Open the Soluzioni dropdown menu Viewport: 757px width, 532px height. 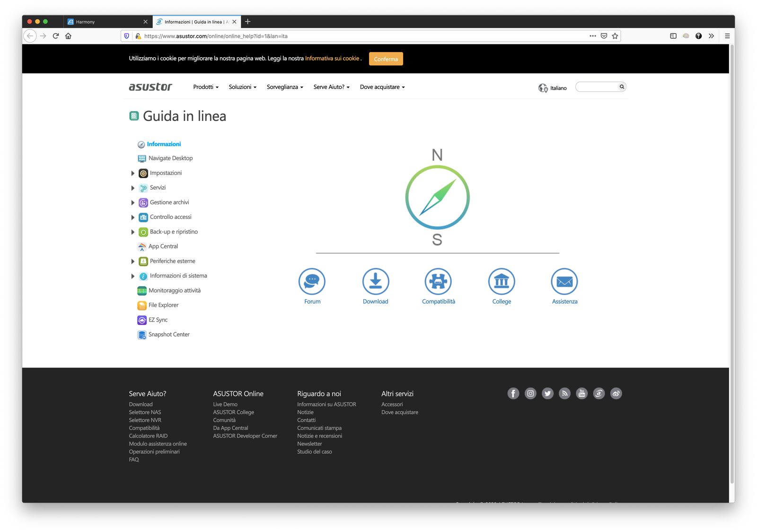point(242,87)
